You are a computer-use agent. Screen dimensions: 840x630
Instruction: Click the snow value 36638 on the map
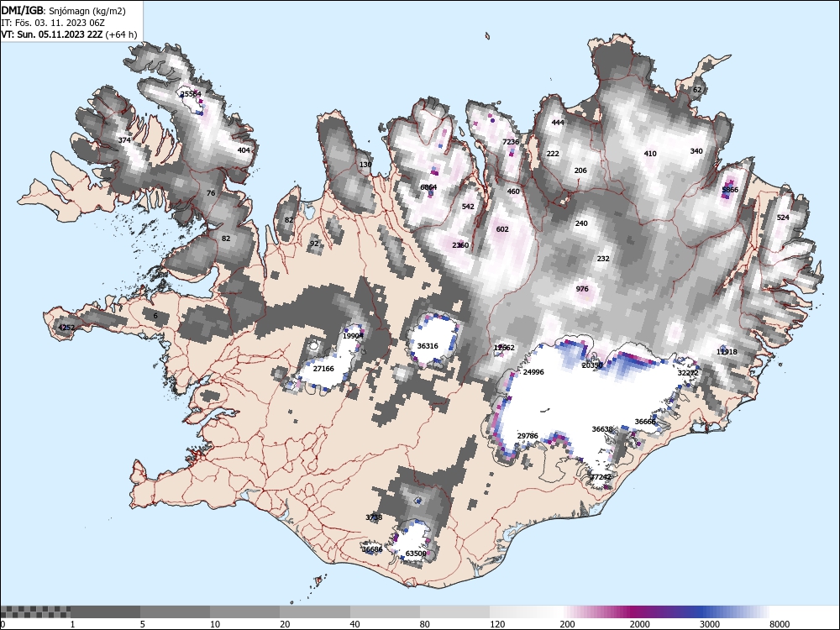(x=602, y=429)
